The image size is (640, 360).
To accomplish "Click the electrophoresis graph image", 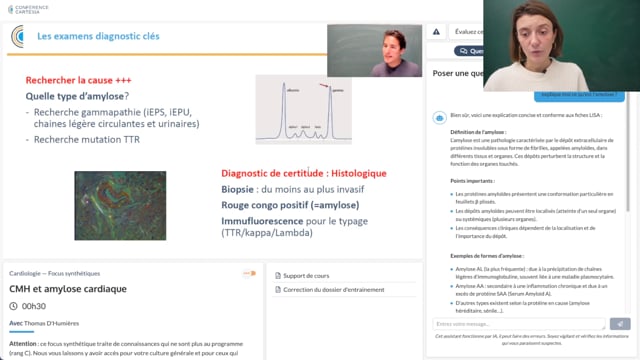I will tap(304, 109).
